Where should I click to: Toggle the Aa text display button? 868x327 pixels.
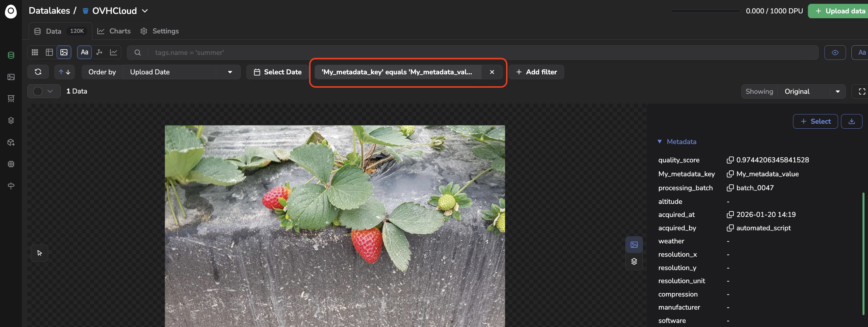tap(85, 52)
